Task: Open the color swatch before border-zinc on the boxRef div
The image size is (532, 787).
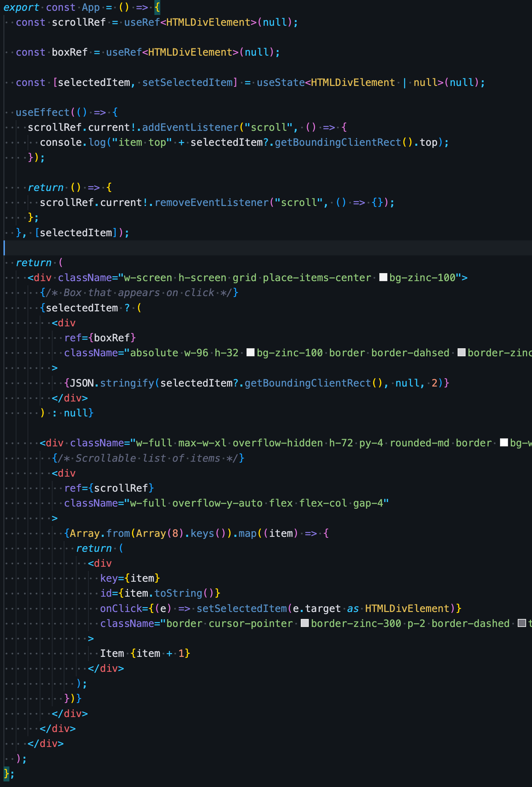Action: (461, 352)
